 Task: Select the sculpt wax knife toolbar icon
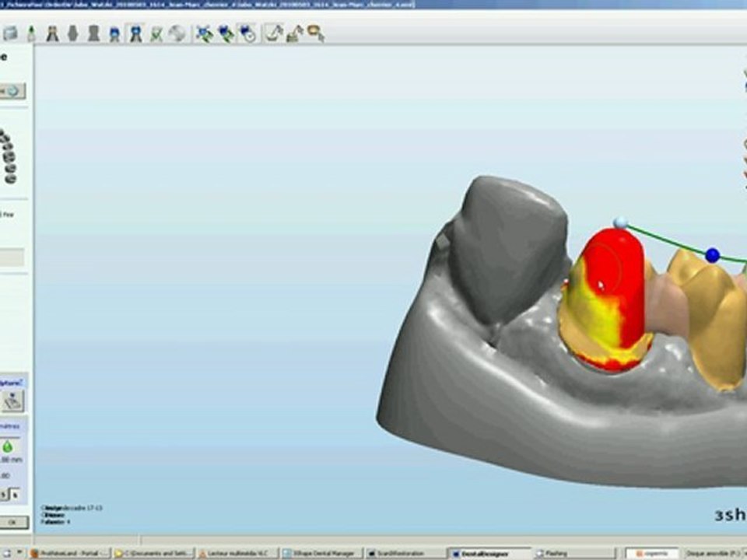tap(274, 33)
